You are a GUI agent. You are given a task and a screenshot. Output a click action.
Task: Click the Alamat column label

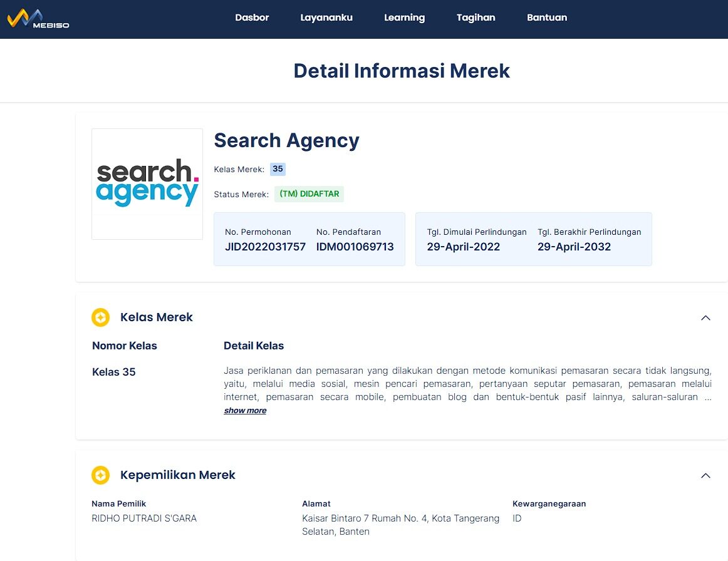(x=316, y=504)
